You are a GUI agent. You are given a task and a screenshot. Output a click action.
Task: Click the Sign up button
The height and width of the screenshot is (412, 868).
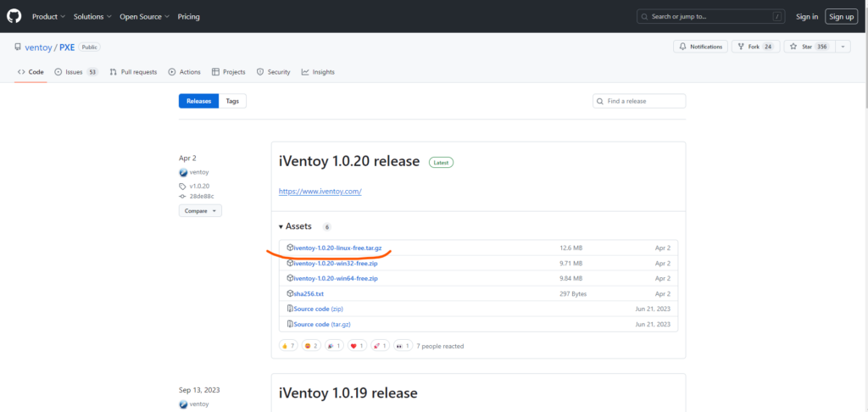(842, 17)
